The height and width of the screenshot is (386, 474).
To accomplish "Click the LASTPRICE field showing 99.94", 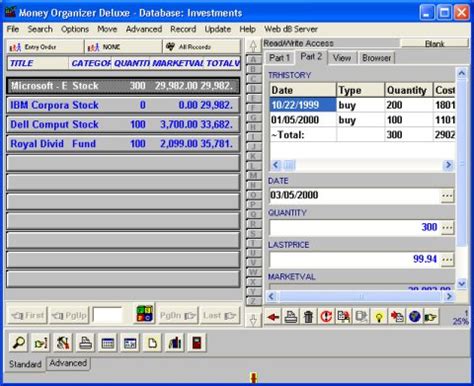I will point(355,260).
